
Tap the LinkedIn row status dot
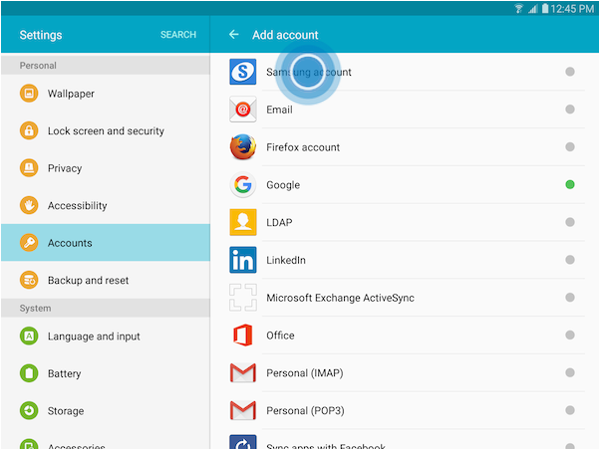coord(570,260)
